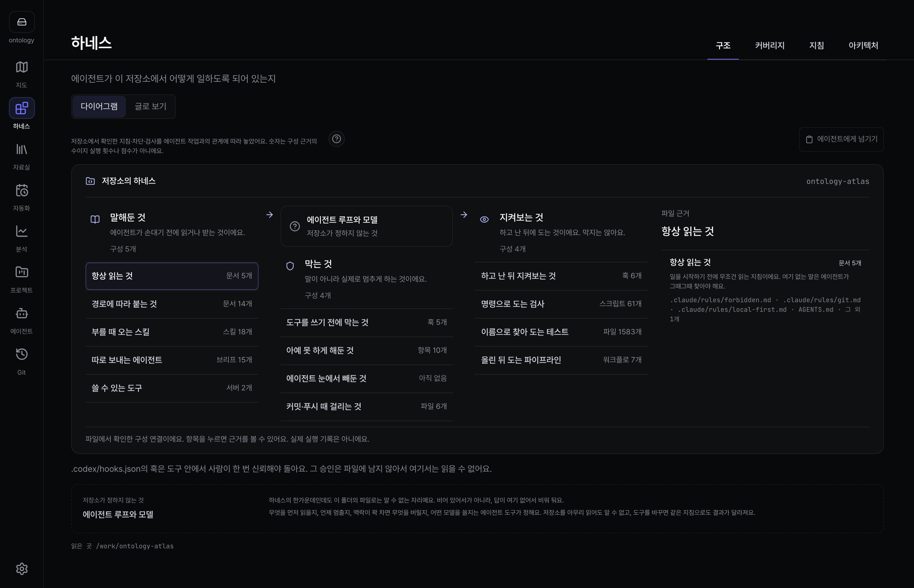914x588 pixels.
Task: Switch to the 커버리지 tab
Action: [770, 45]
